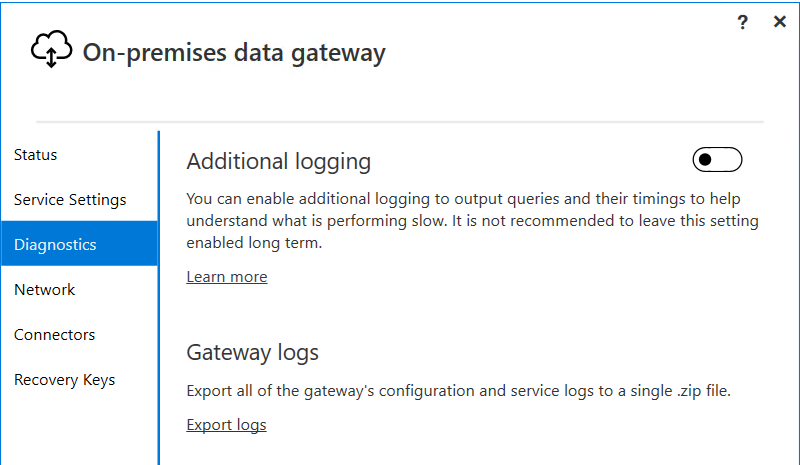Open help via the question mark icon
Image resolution: width=800 pixels, height=465 pixels.
point(742,22)
